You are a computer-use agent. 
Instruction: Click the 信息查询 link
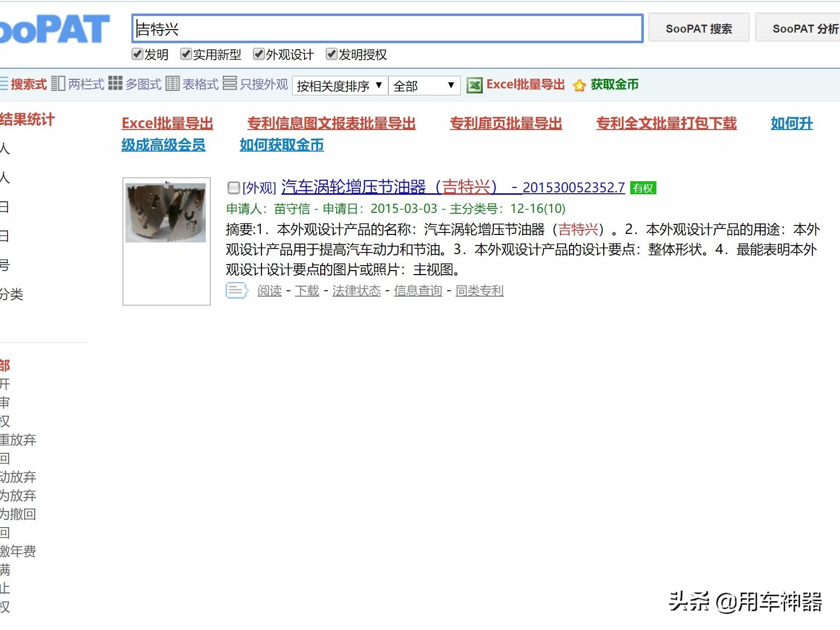point(418,291)
